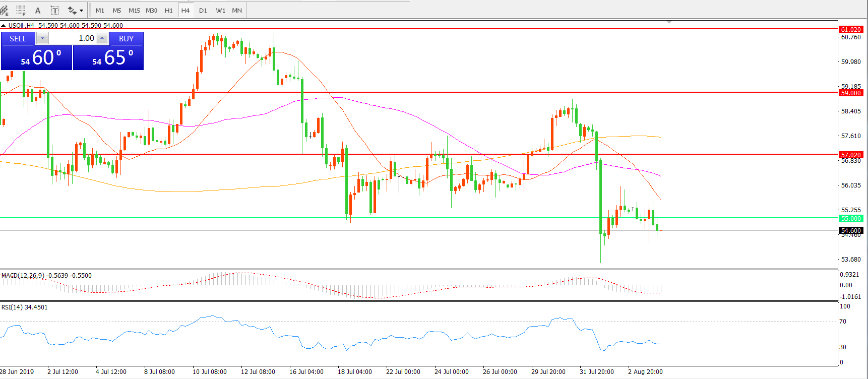Switch chart to the W1 timeframe
The image size is (868, 379).
220,10
